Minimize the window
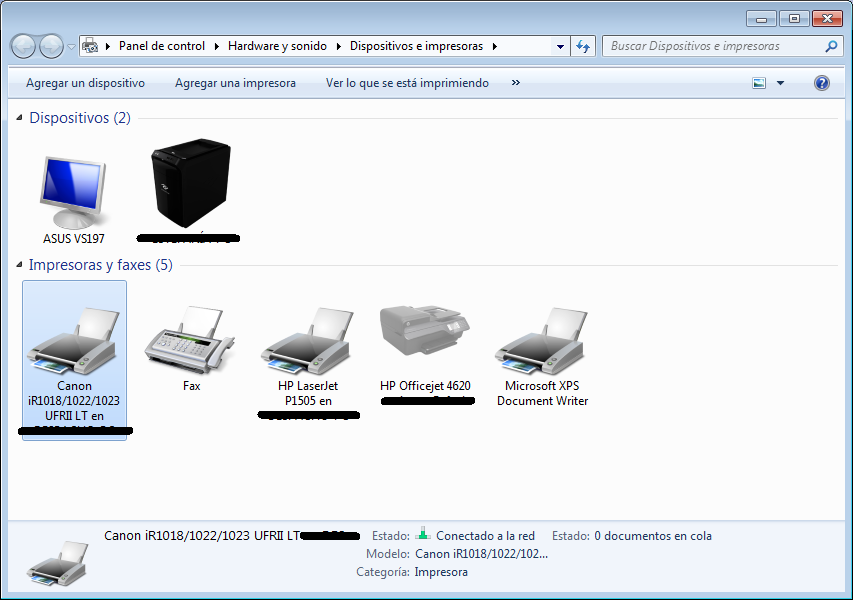853x600 pixels. point(761,19)
